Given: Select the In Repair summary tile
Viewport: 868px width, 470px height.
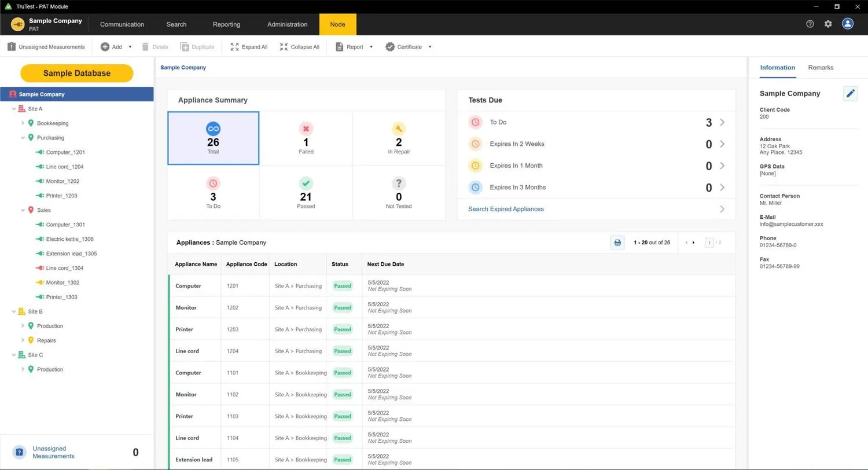Looking at the screenshot, I should click(x=399, y=138).
